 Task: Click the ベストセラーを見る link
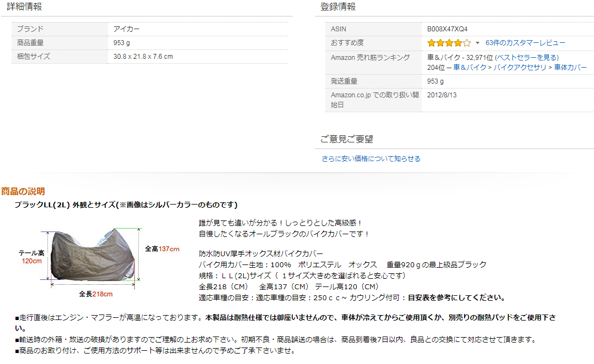click(526, 57)
